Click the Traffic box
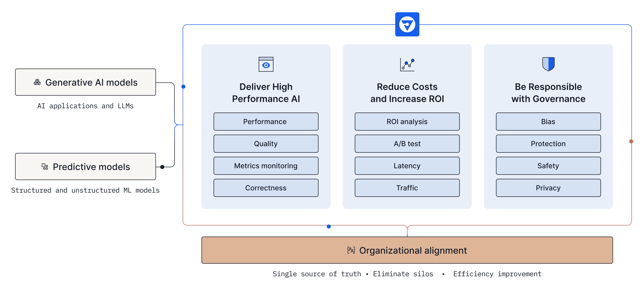This screenshot has height=292, width=644. 407,188
